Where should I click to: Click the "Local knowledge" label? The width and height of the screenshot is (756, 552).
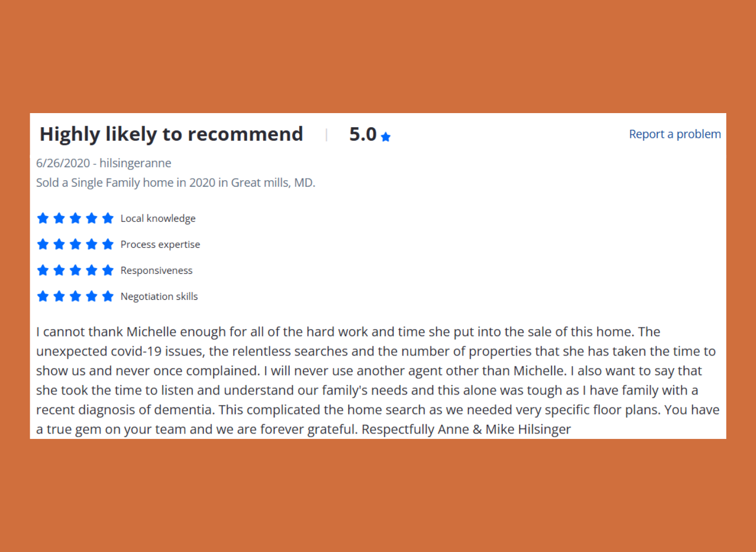pyautogui.click(x=158, y=219)
